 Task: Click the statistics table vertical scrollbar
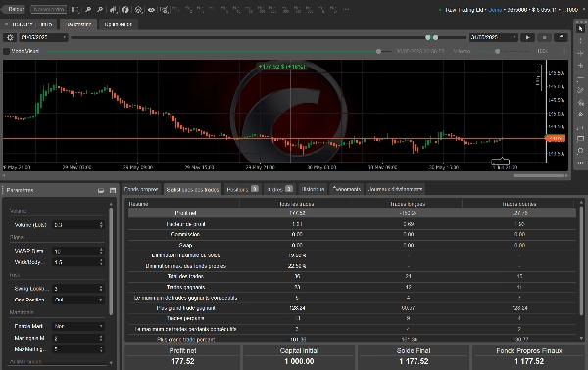[x=581, y=260]
